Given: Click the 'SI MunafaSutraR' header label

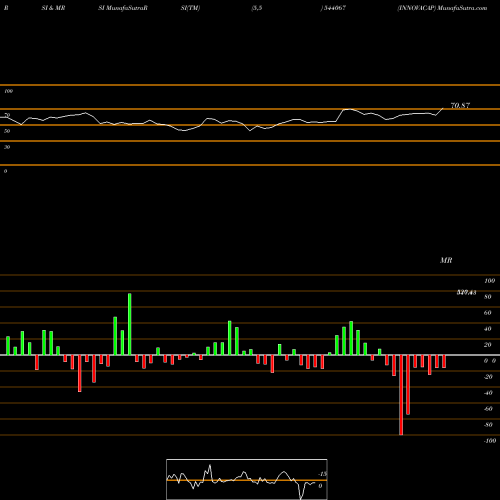Looking at the screenshot, I should pyautogui.click(x=123, y=8).
